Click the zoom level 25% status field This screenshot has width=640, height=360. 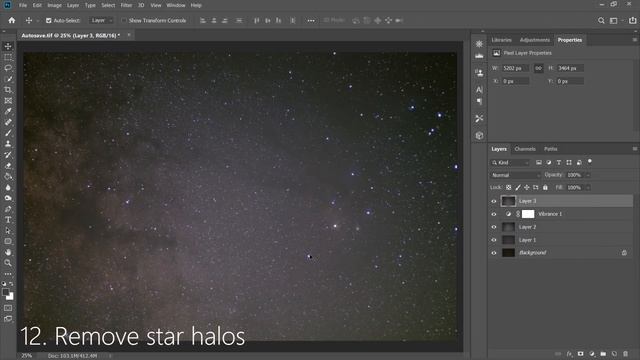(27, 356)
